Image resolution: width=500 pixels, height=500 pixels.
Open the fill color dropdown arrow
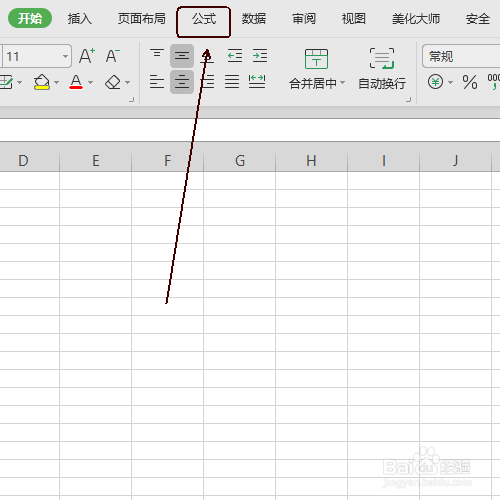coord(56,82)
